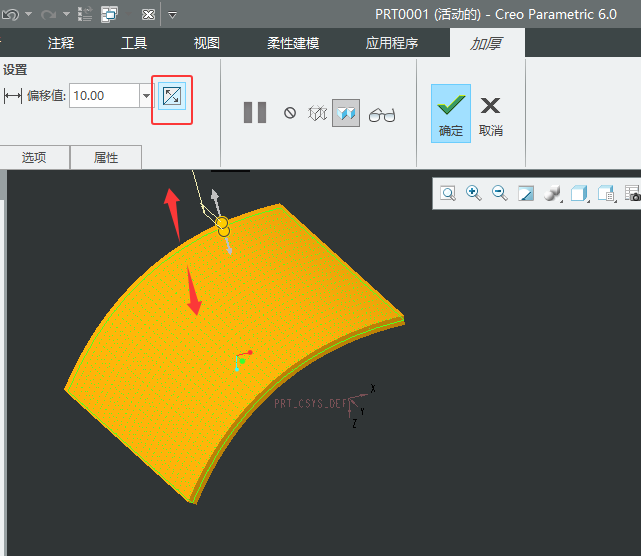
Task: Click the Redo icon
Action: click(49, 15)
